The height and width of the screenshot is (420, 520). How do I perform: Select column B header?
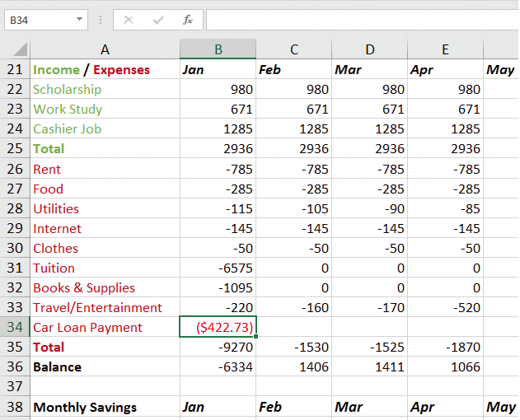pyautogui.click(x=218, y=49)
